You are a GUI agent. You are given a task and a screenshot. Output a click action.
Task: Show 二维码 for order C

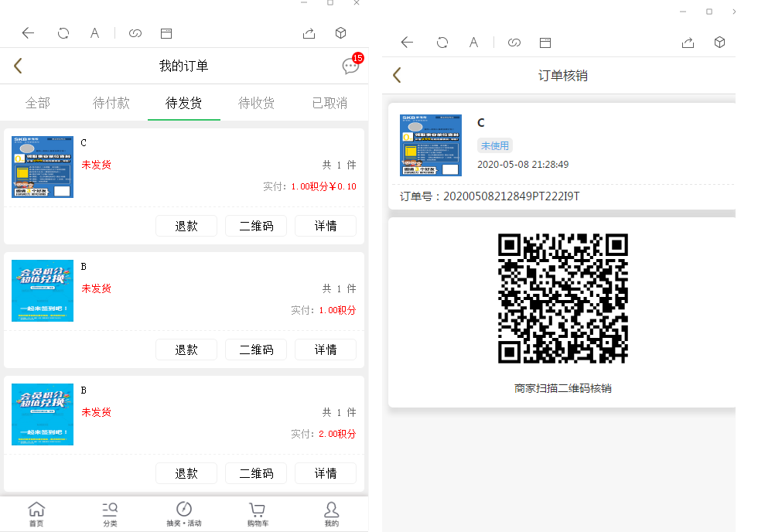pyautogui.click(x=256, y=226)
